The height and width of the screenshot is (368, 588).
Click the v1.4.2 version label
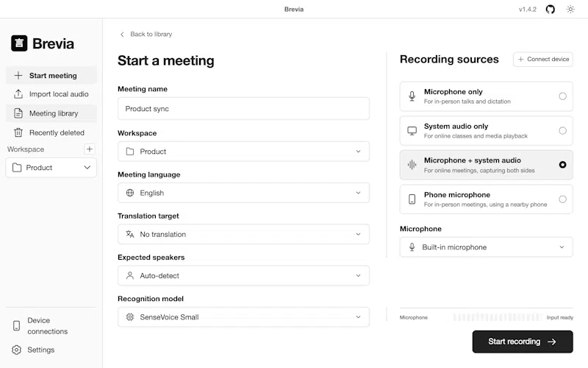[527, 10]
